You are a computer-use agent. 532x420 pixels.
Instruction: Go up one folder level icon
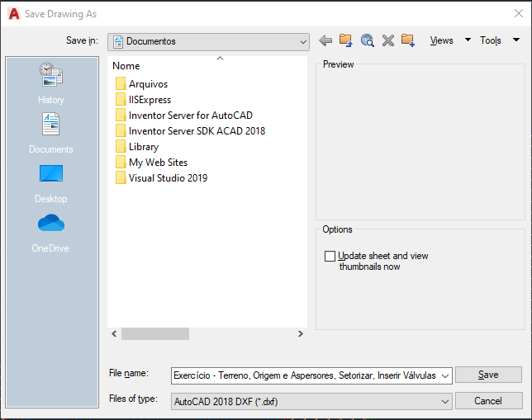point(346,40)
